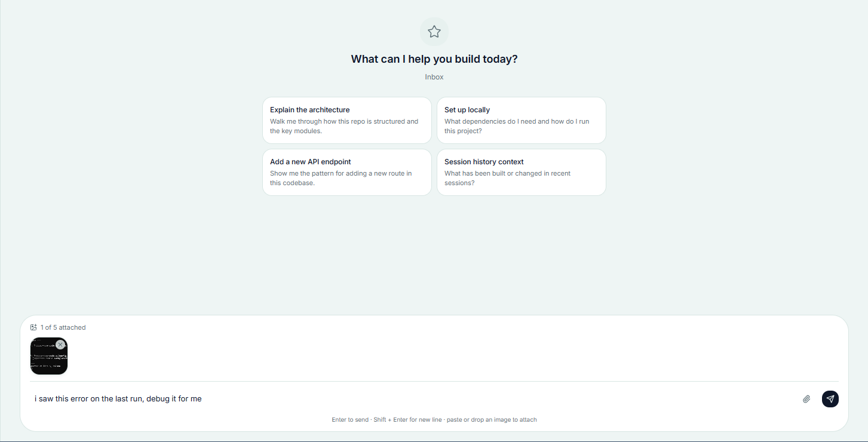Click the 'Walk me through how this repo' description

(344, 126)
